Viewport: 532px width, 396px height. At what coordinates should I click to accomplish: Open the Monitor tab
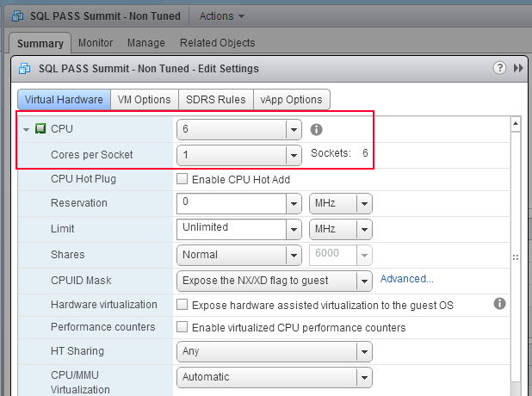[96, 43]
